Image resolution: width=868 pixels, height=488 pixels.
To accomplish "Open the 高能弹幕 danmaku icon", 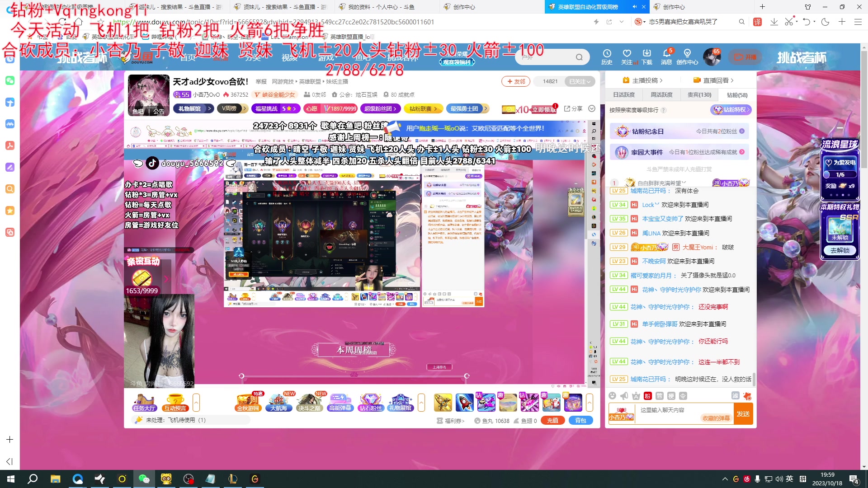I will point(340,402).
